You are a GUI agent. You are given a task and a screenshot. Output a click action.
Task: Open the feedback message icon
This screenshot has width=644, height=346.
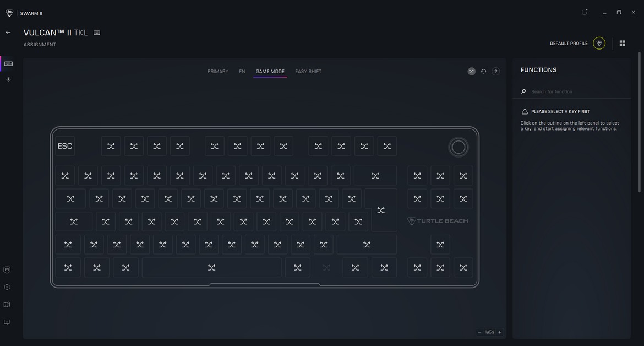click(x=7, y=322)
